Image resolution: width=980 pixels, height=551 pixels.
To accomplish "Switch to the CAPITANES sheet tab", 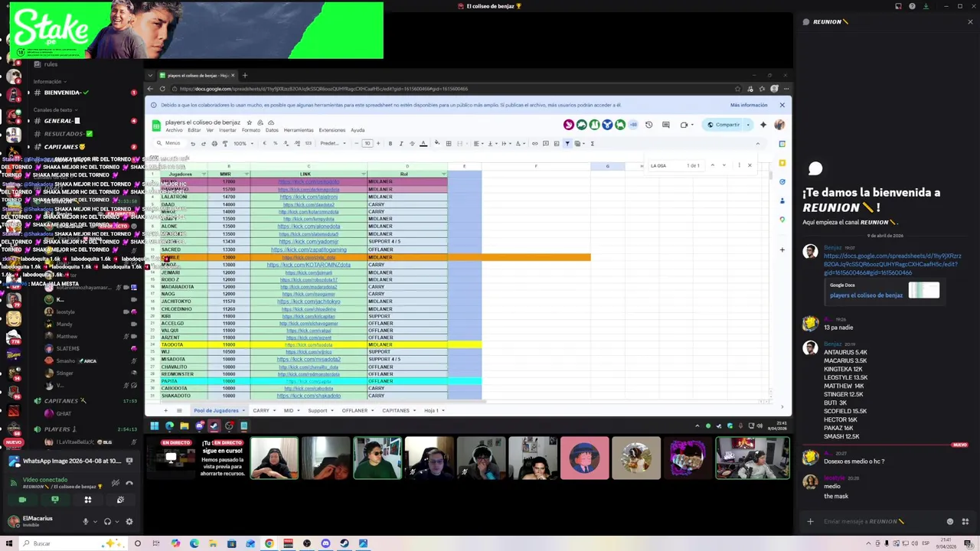I will [396, 410].
